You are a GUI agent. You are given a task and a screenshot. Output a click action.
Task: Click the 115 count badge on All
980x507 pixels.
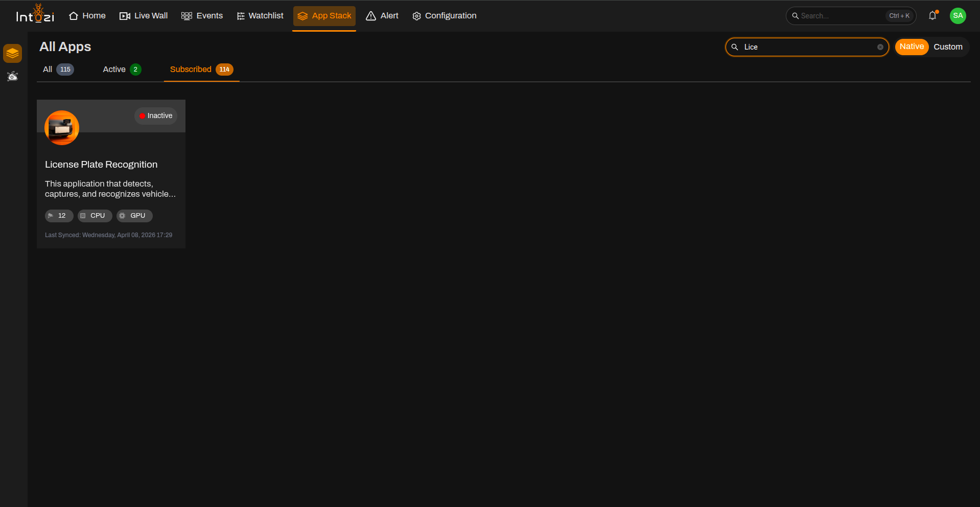click(65, 70)
